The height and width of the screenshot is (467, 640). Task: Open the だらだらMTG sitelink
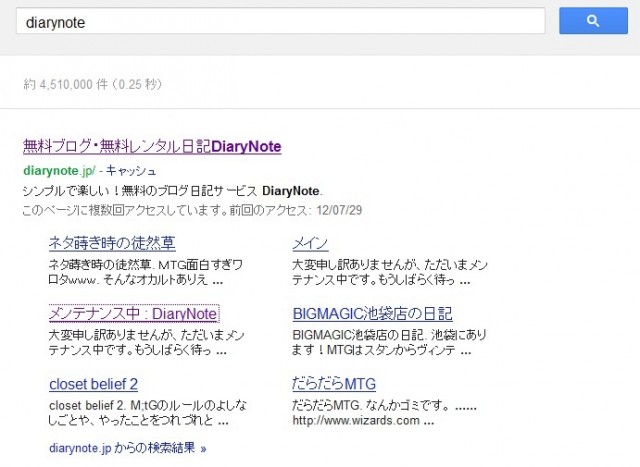pyautogui.click(x=334, y=384)
